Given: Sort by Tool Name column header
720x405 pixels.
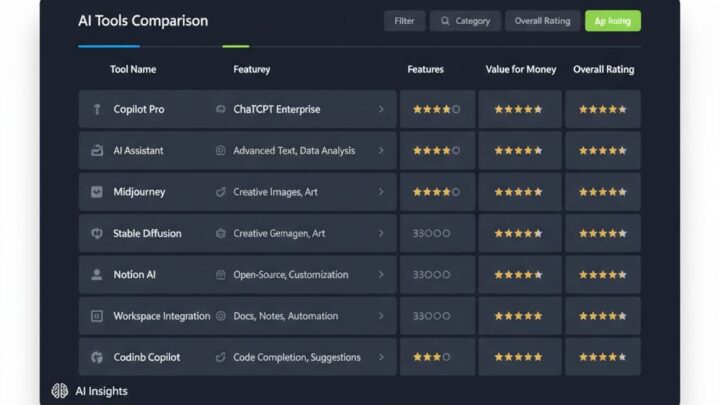Looking at the screenshot, I should [133, 69].
